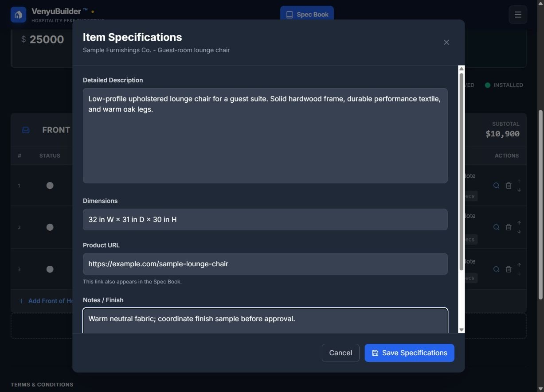The image size is (544, 392).
Task: Click the status dot in row 1
Action: point(50,186)
